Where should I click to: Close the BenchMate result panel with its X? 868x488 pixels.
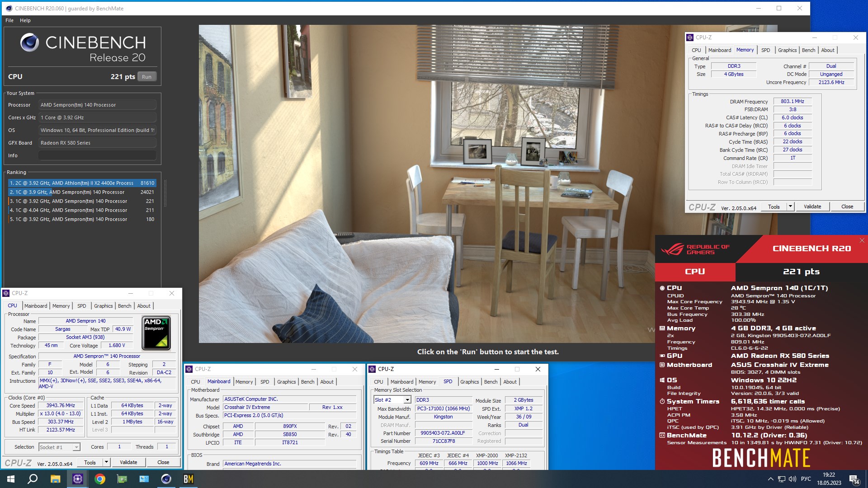click(862, 240)
